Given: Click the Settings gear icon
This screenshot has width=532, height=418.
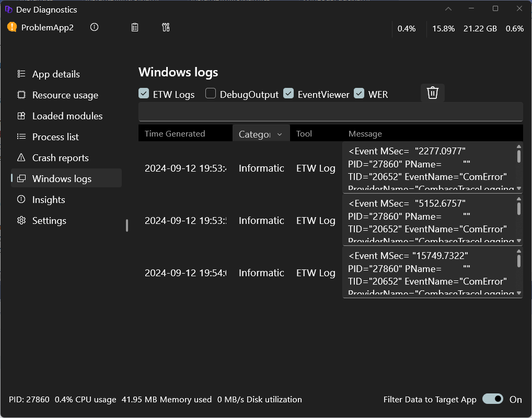Looking at the screenshot, I should pyautogui.click(x=21, y=220).
